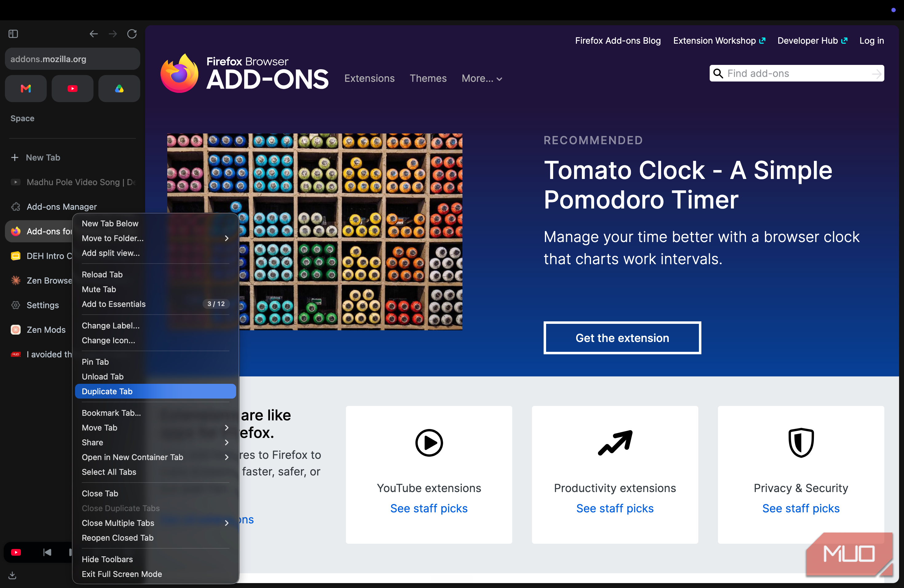Click See staff picks under Productivity extensions
904x588 pixels.
pyautogui.click(x=615, y=508)
